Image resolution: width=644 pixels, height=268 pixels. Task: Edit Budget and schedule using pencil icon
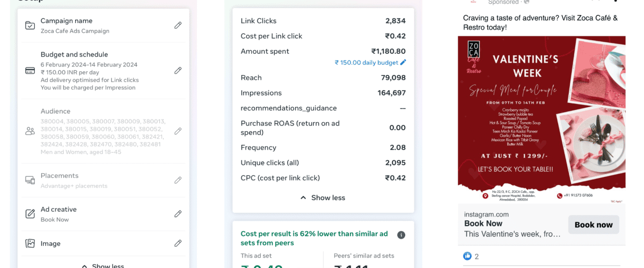click(x=178, y=71)
